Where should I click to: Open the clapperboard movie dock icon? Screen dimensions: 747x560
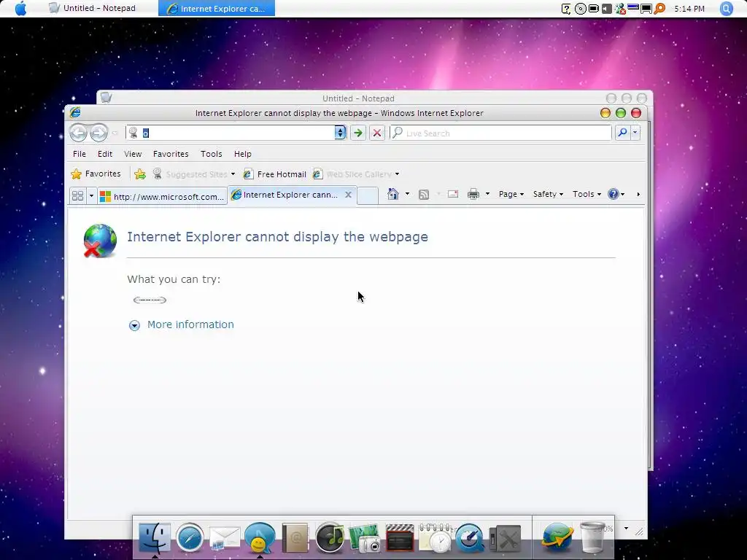400,539
